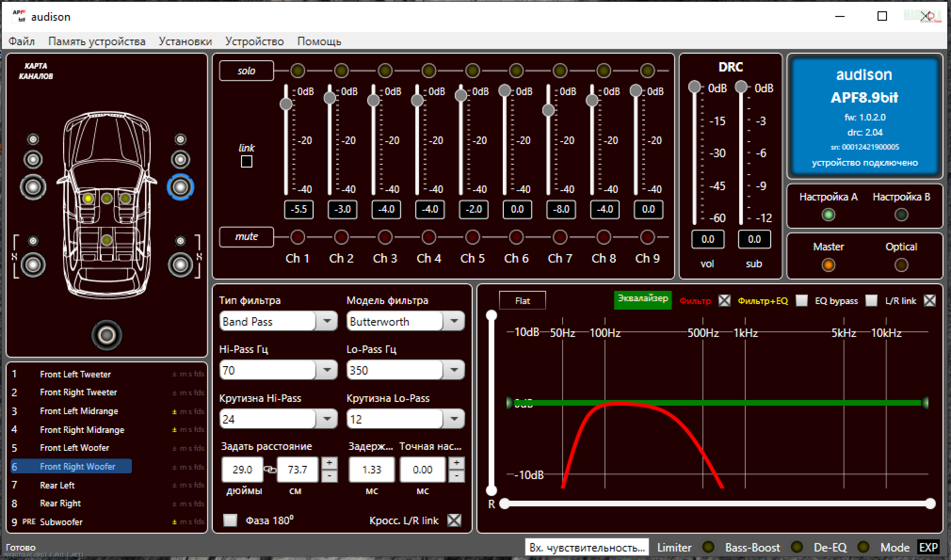
Task: Solo channel Ch 1 indicator
Action: (298, 71)
